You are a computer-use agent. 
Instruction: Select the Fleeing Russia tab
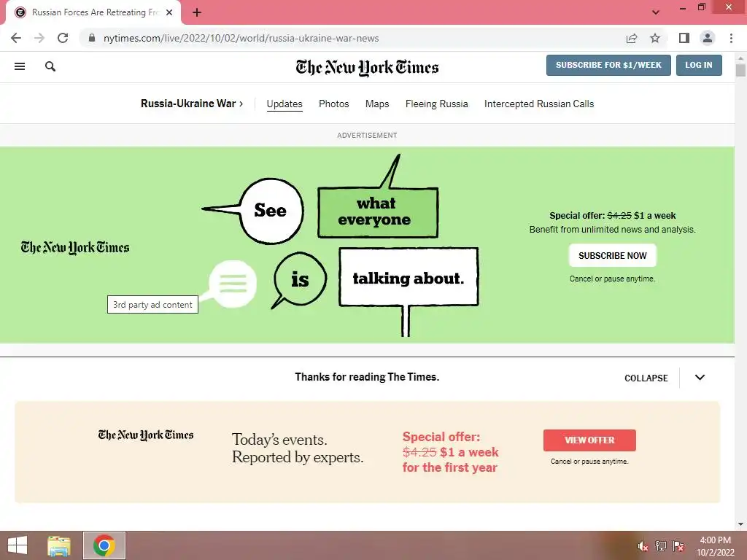(436, 104)
